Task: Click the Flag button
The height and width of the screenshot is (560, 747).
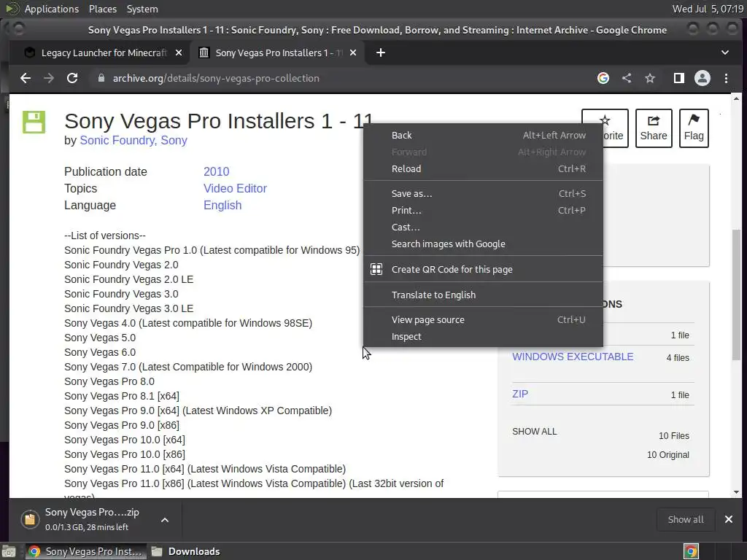Action: pyautogui.click(x=694, y=128)
